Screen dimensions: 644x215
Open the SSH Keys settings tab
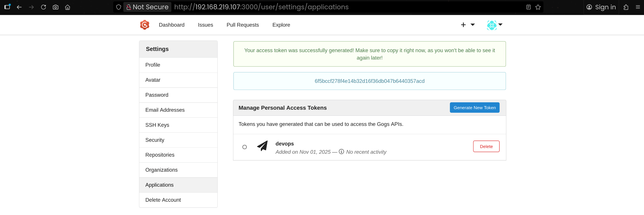pos(157,125)
